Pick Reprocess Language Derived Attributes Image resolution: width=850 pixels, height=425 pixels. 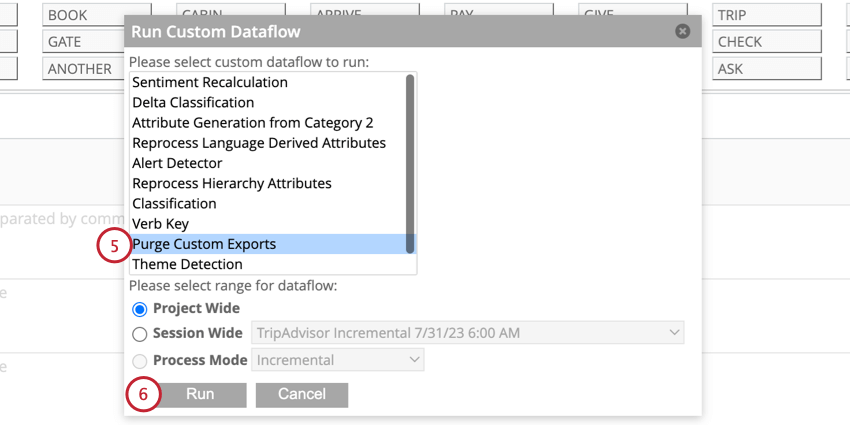point(259,143)
